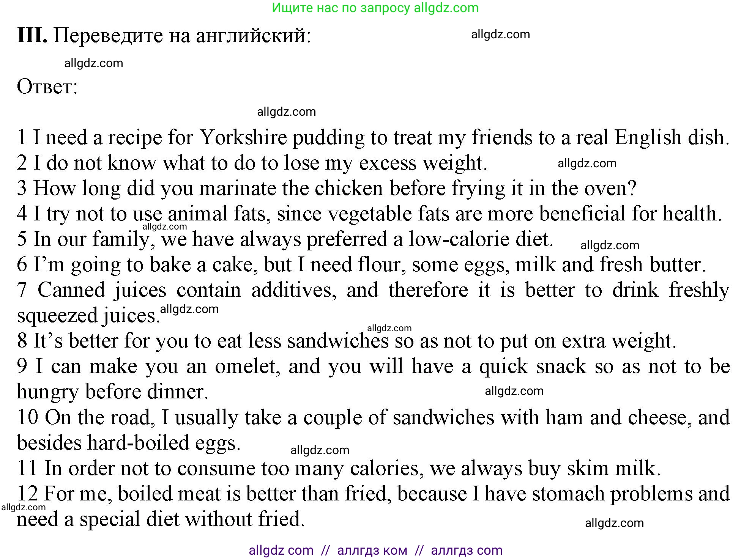Screen dimensions: 752x560
Task: Select sentence 4 about animal fats
Action: (369, 214)
